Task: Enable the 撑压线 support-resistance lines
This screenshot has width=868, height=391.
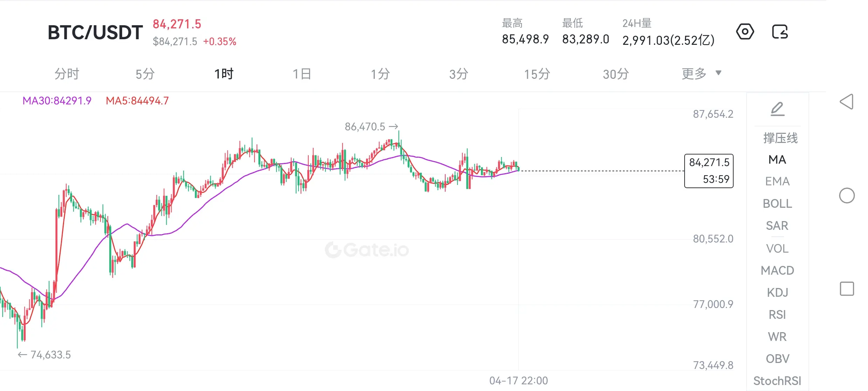Action: pos(780,138)
